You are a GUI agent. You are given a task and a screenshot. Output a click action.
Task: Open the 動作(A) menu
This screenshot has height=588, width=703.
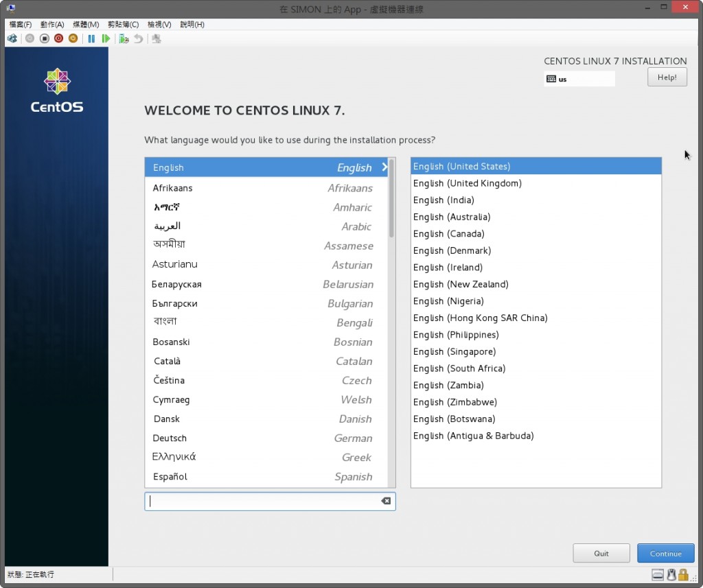click(52, 24)
